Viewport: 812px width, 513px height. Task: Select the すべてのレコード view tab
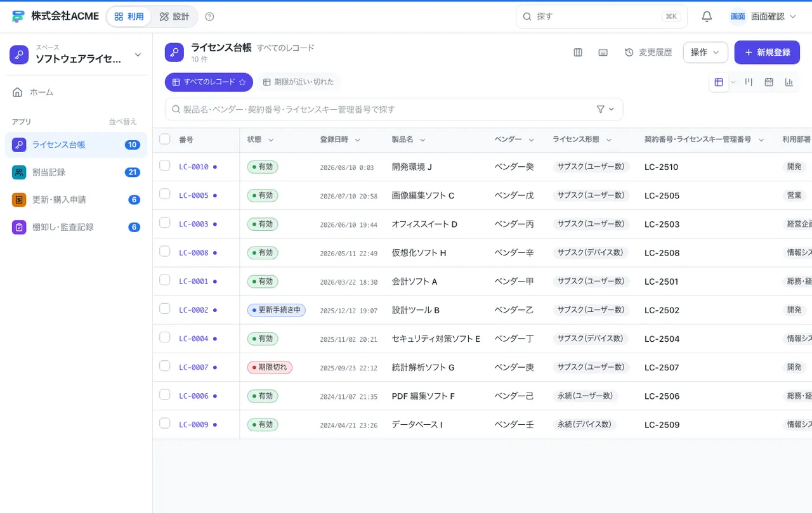tap(209, 82)
